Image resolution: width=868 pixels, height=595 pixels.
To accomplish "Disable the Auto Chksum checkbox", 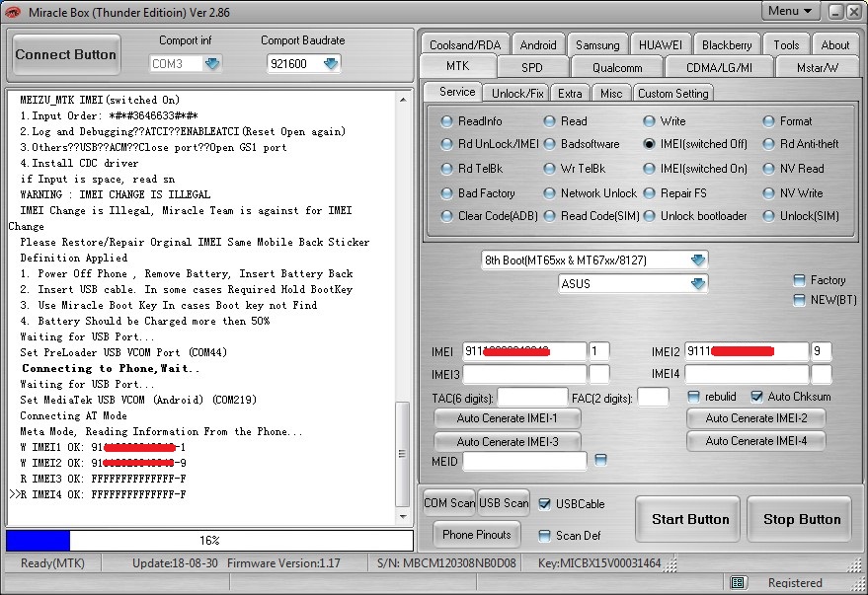I will click(x=756, y=397).
